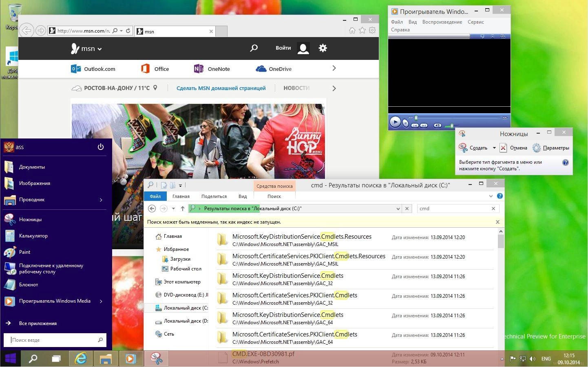
Task: Expand Проводник submenu arrow in Start menu
Action: (101, 200)
